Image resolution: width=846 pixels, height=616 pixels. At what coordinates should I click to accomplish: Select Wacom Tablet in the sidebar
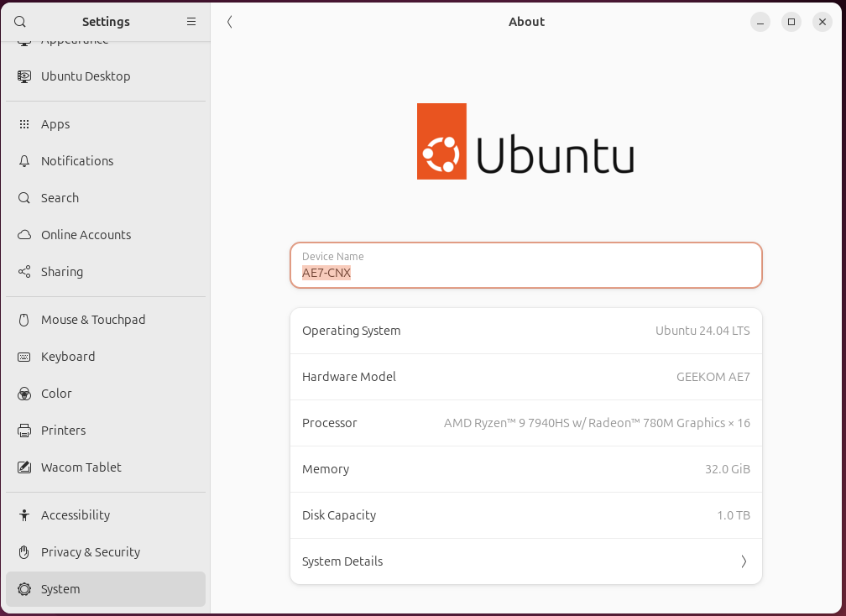tap(106, 467)
